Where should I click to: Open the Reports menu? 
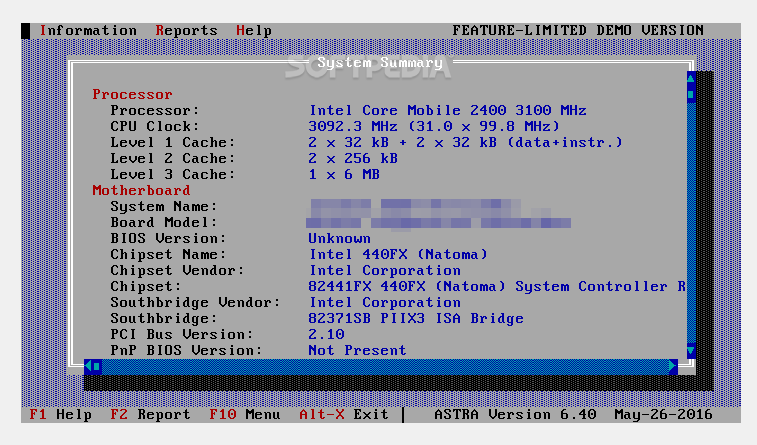coord(186,30)
